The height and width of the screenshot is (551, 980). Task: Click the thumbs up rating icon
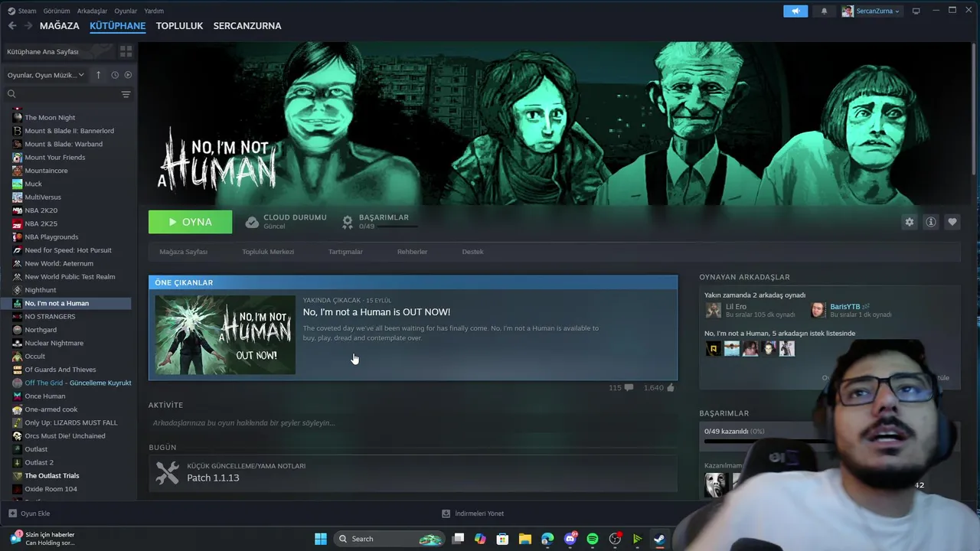[671, 388]
